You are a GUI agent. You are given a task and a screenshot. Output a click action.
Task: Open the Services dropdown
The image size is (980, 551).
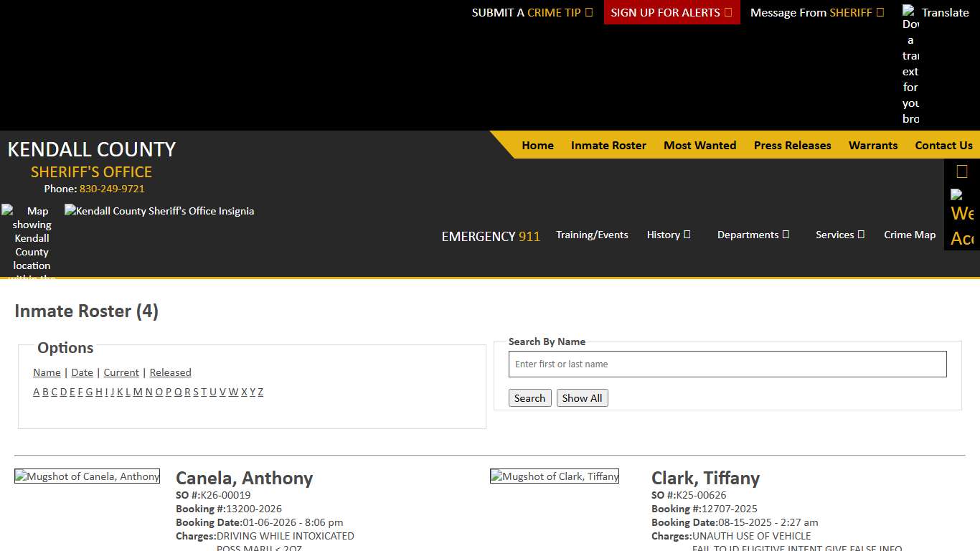pos(839,235)
